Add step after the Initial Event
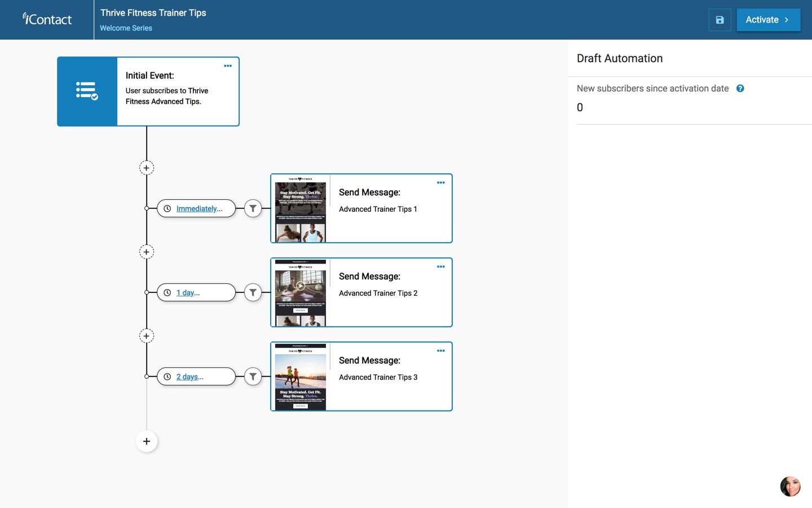The image size is (812, 508). click(147, 168)
